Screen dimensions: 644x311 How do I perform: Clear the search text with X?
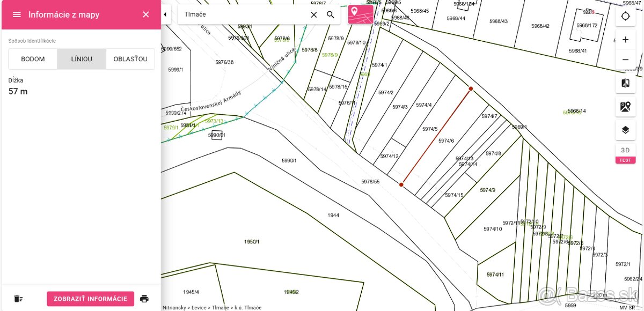click(314, 14)
